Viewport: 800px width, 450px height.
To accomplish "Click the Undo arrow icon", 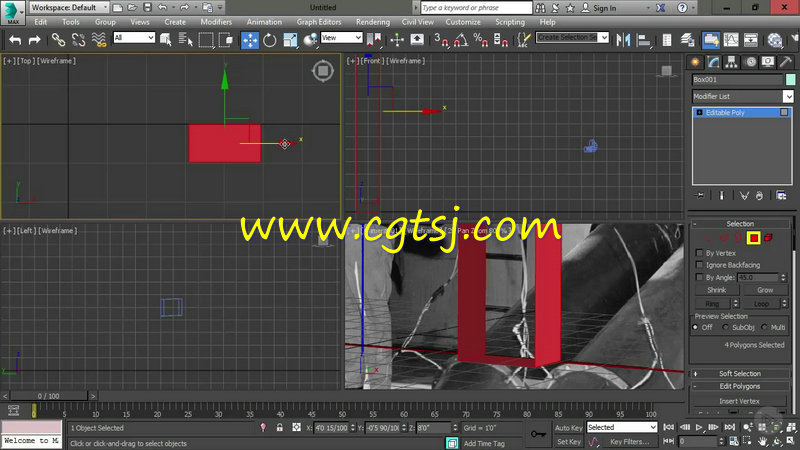I will [15, 40].
